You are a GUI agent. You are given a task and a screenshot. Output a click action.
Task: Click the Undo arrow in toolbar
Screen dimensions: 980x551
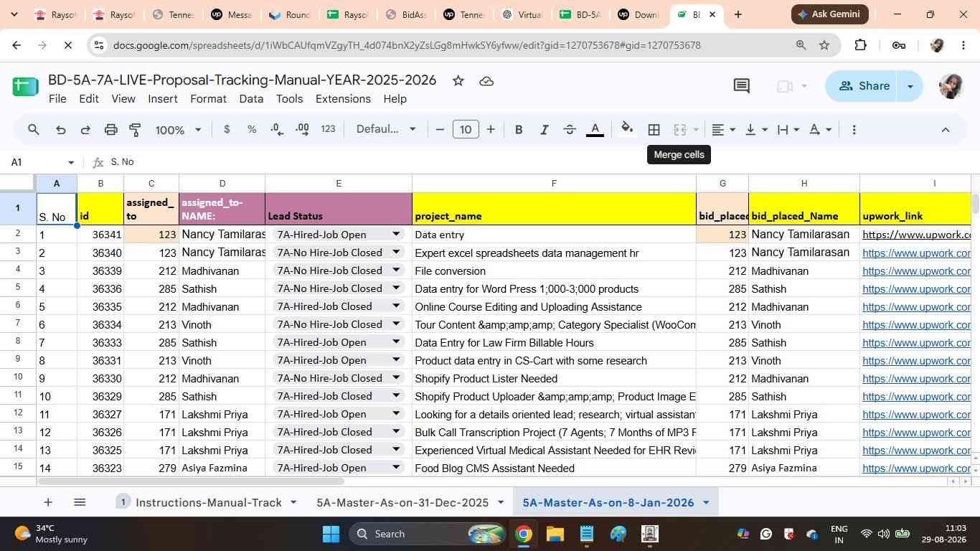pos(60,130)
